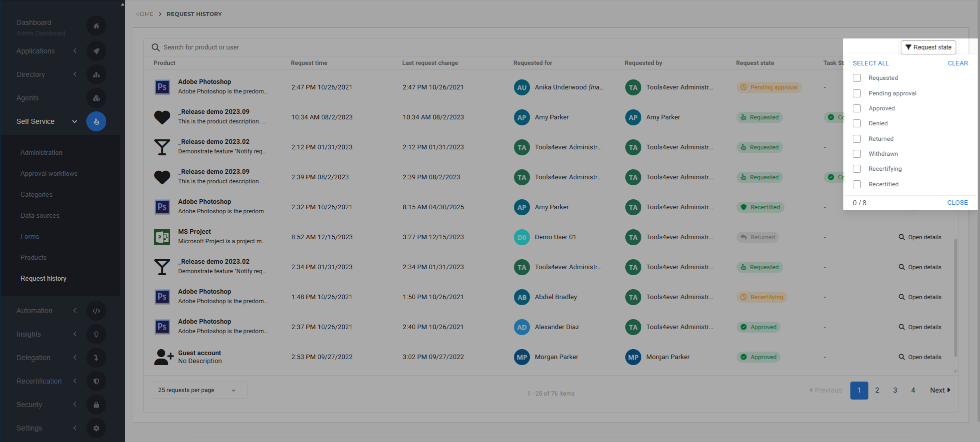980x442 pixels.
Task: Go to Products menu item
Action: click(x=33, y=257)
